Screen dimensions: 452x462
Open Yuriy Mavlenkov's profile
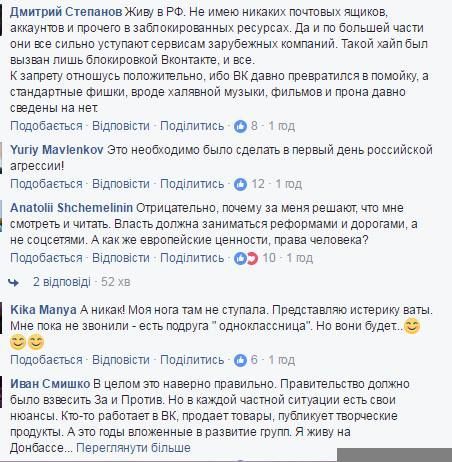point(57,150)
